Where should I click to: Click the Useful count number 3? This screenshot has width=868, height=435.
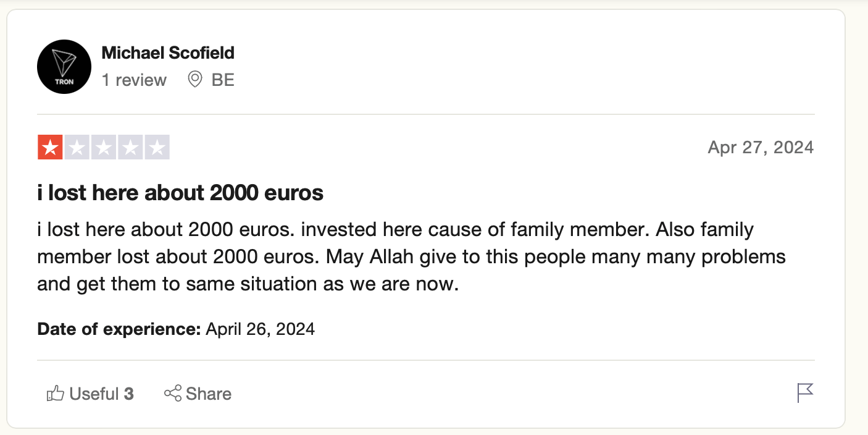point(129,394)
